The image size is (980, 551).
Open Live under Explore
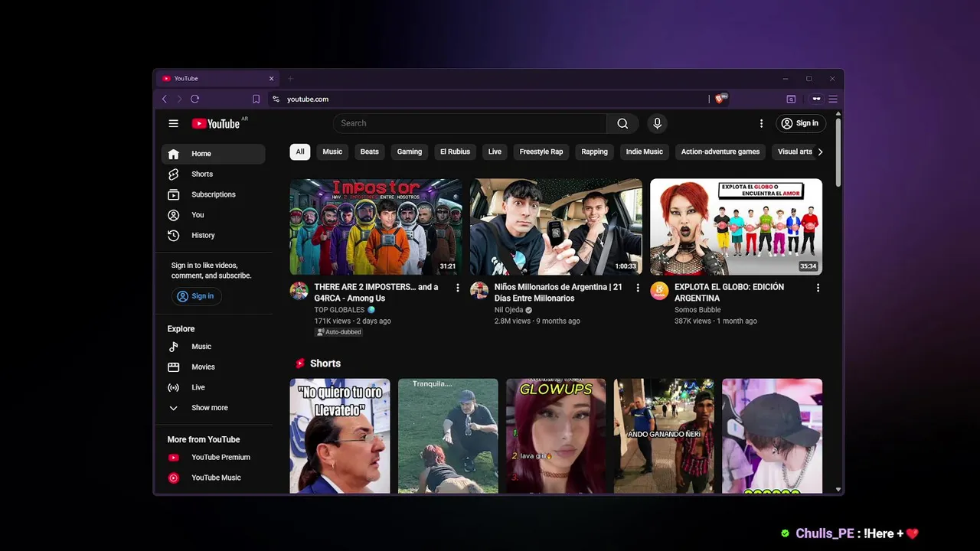[x=214, y=387]
